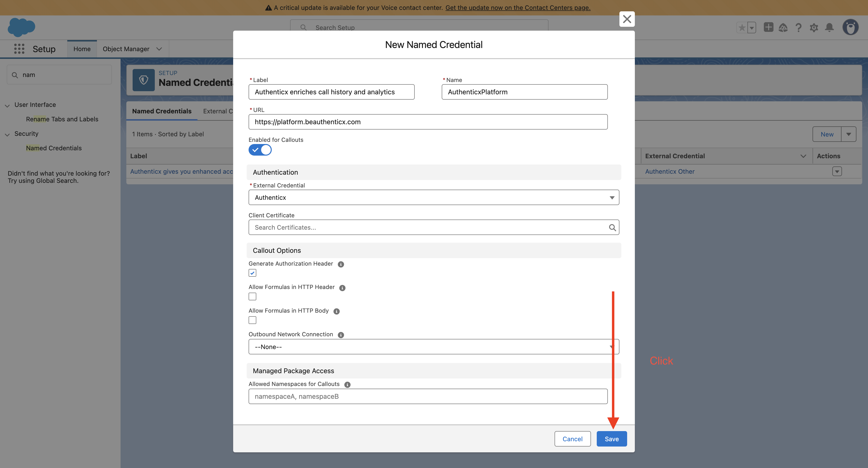Viewport: 868px width, 468px height.
Task: Check Allow Formulas in HTTP Body
Action: coord(252,320)
